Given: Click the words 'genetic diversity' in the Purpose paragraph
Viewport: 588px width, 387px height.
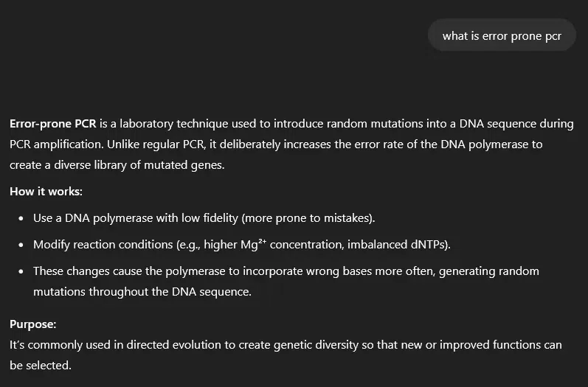Looking at the screenshot, I should [x=316, y=345].
